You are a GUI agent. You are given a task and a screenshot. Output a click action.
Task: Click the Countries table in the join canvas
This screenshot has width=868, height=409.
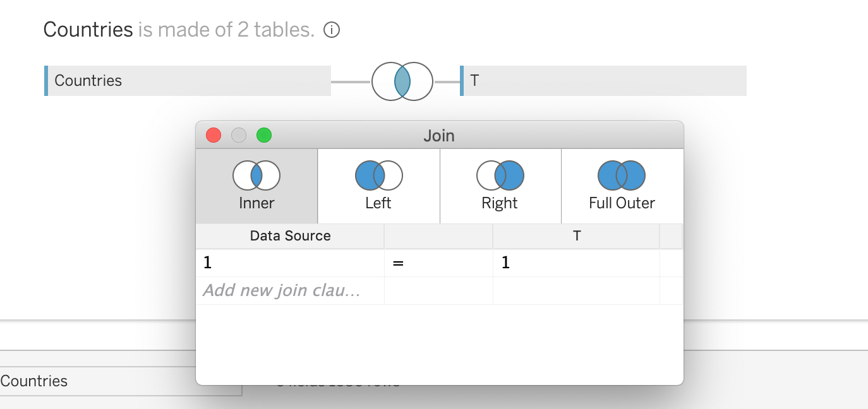coord(188,81)
